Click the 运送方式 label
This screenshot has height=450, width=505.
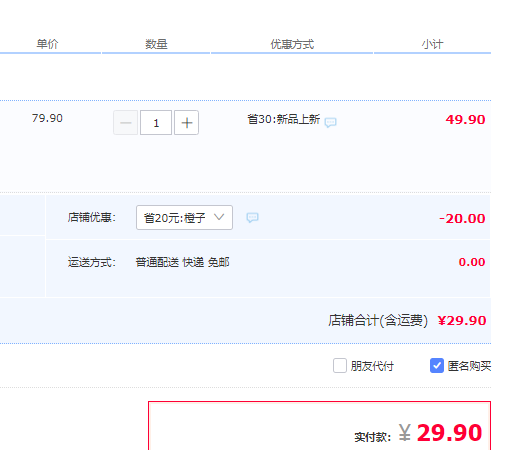(x=92, y=262)
